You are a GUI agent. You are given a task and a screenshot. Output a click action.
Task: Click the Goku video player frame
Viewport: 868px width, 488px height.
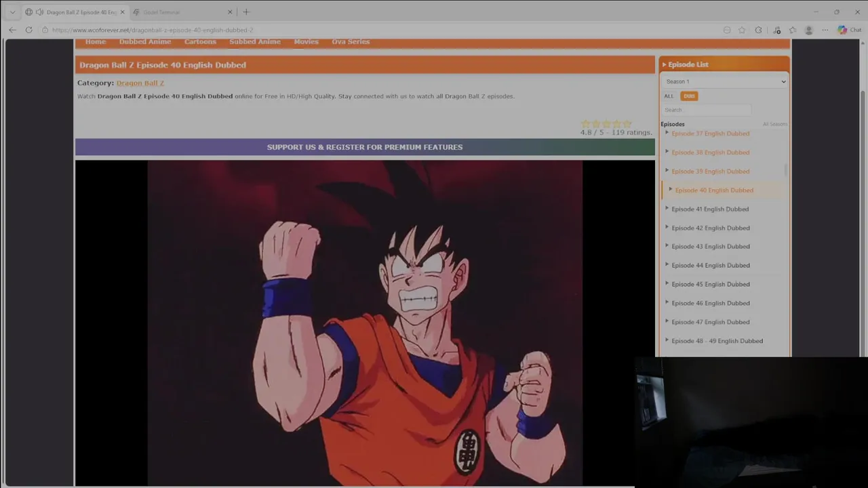[365, 323]
